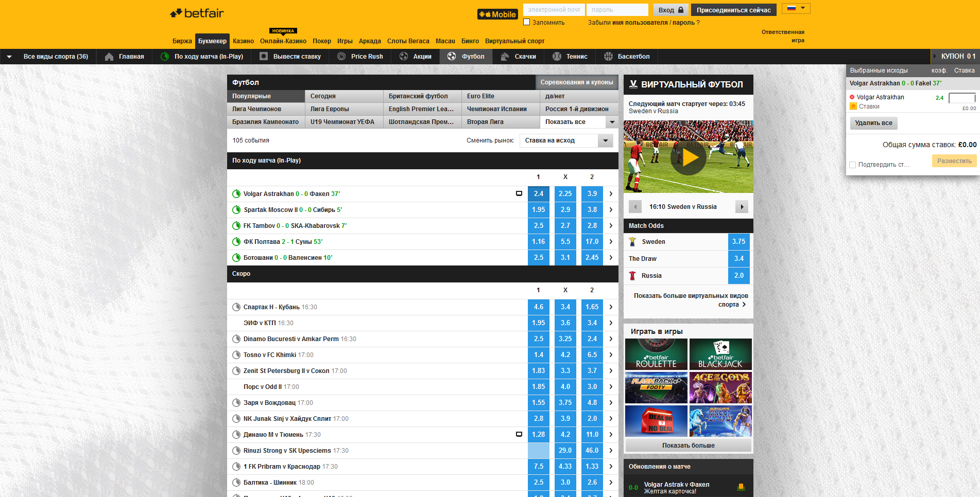Select the Сегодня football filter
The height and width of the screenshot is (497, 980).
pos(344,96)
